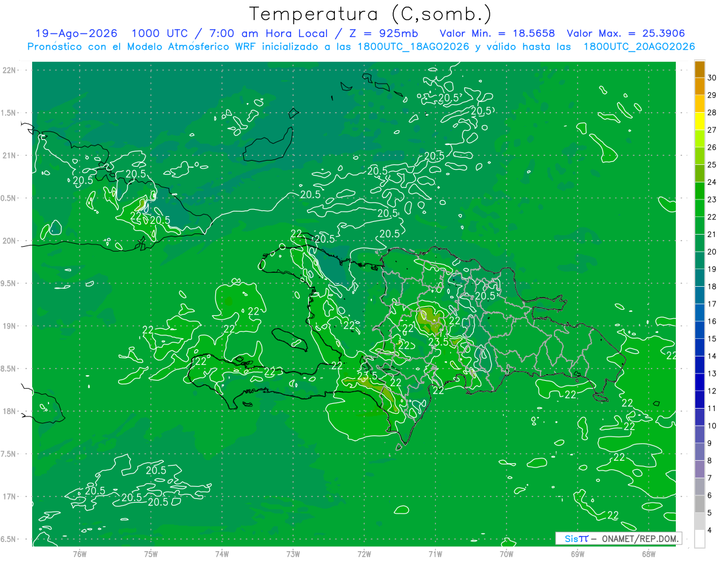Image resolution: width=728 pixels, height=562 pixels.
Task: Click the blue 'Sis' logo text
Action: [x=571, y=538]
